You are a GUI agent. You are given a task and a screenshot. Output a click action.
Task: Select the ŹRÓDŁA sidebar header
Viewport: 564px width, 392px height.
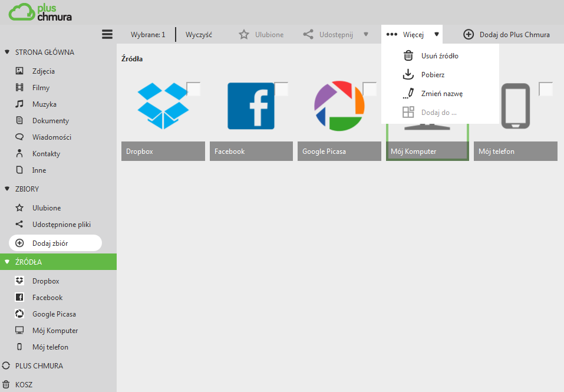point(58,262)
